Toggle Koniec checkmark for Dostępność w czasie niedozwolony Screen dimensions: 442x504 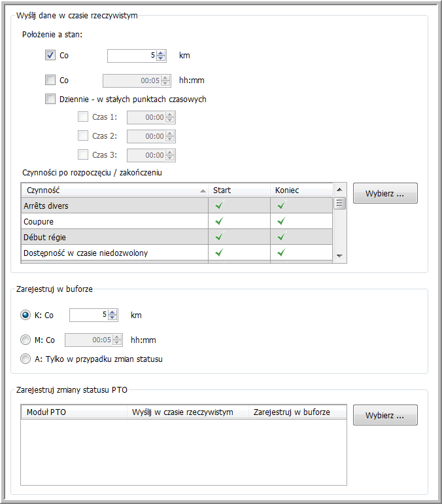[281, 252]
